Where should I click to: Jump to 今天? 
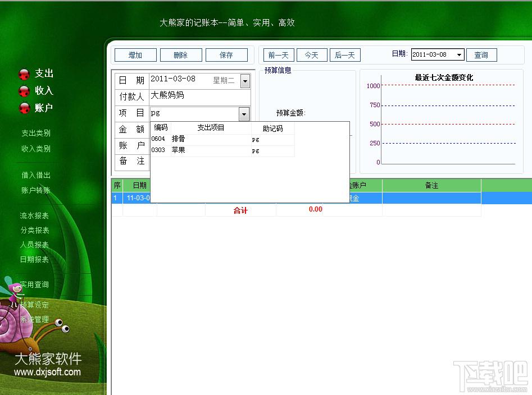pyautogui.click(x=312, y=55)
